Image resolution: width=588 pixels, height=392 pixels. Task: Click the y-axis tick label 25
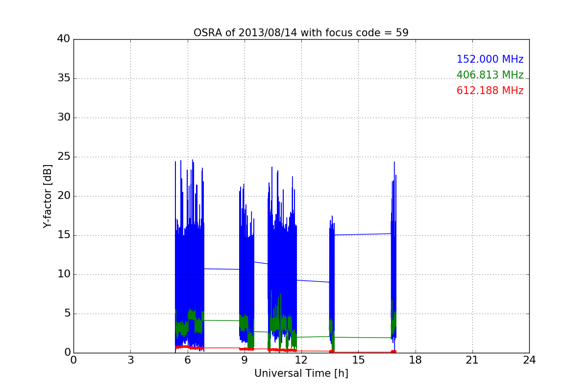(64, 157)
